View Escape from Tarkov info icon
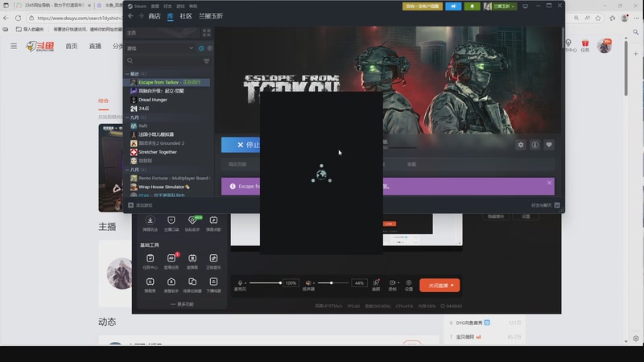This screenshot has height=362, width=644. point(535,145)
